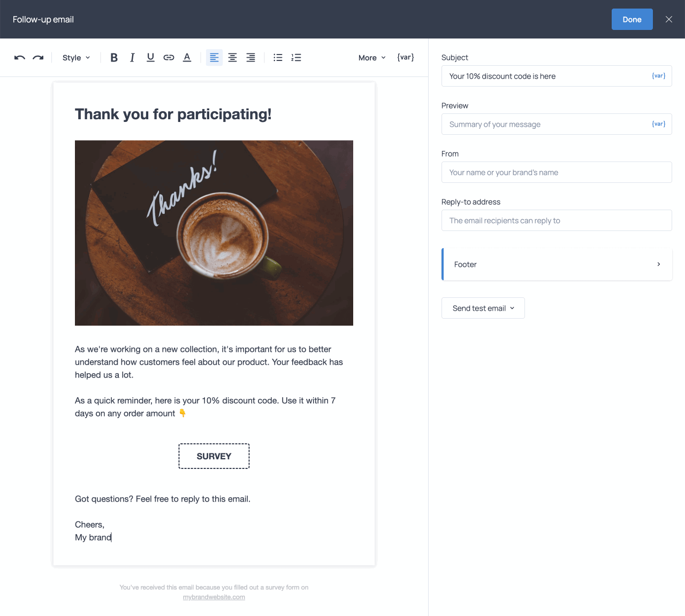685x616 pixels.
Task: Open the text color picker
Action: 186,57
